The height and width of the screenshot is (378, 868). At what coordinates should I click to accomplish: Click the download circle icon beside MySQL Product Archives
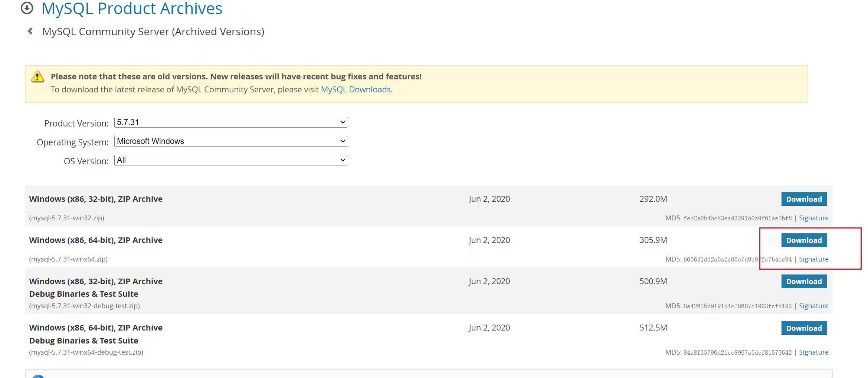(27, 8)
